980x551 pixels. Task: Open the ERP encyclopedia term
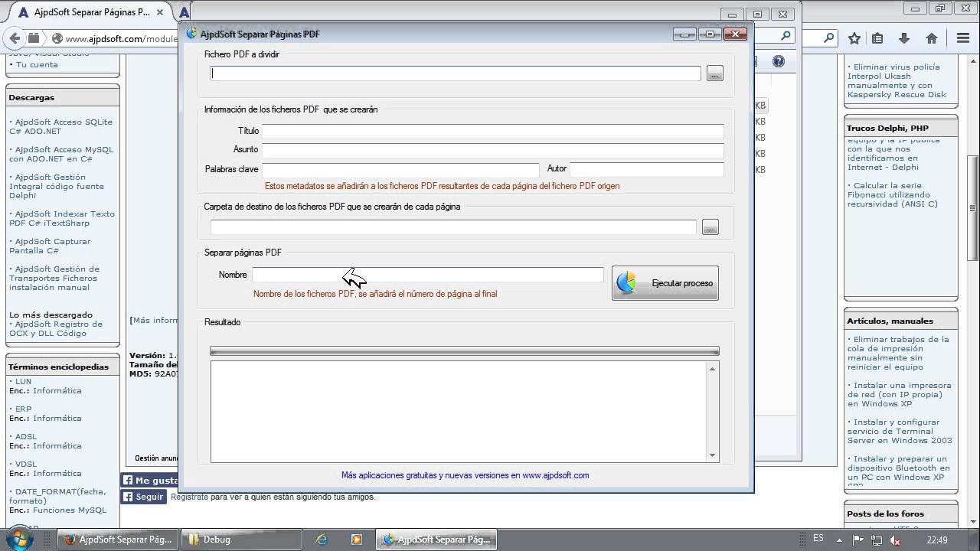point(23,409)
